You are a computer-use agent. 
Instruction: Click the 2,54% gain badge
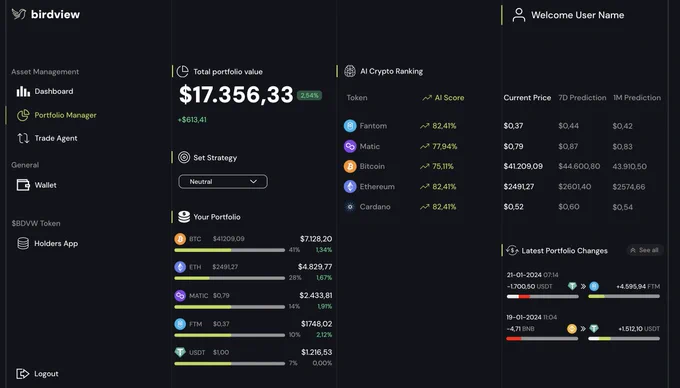tap(310, 95)
